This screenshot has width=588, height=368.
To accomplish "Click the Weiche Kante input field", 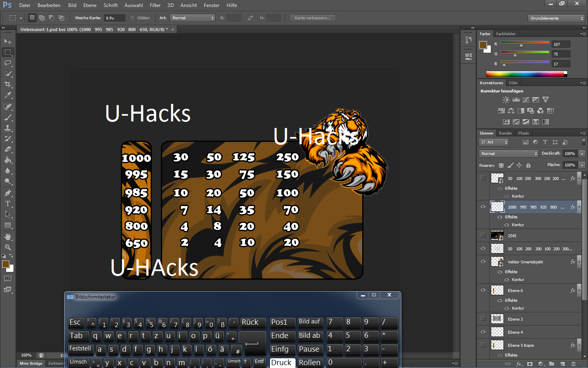I will point(115,18).
